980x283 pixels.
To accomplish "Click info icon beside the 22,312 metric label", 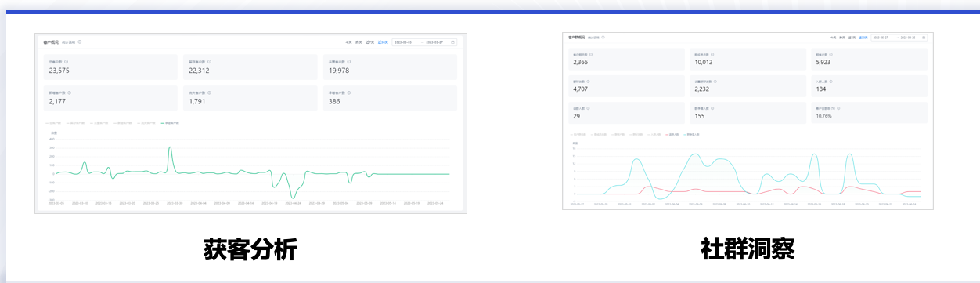I will tap(209, 61).
